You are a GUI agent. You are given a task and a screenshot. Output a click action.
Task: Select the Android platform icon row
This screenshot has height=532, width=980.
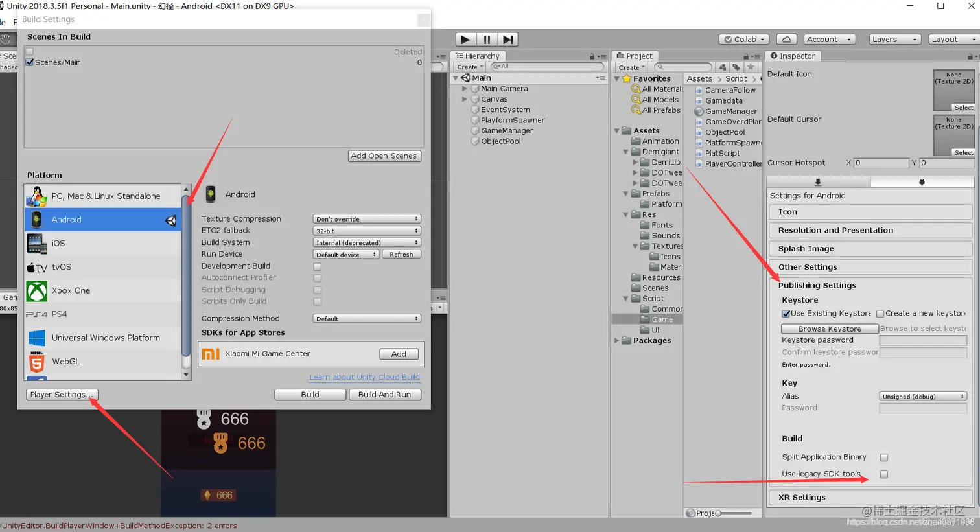tap(103, 220)
